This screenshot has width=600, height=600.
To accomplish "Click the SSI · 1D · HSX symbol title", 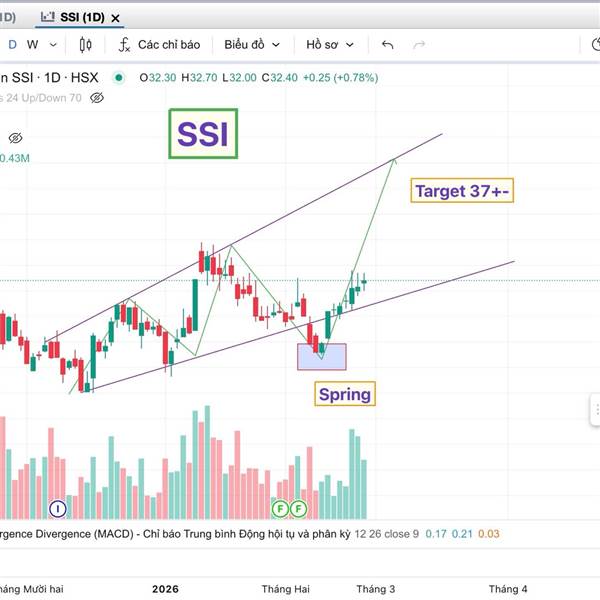I will (x=50, y=78).
